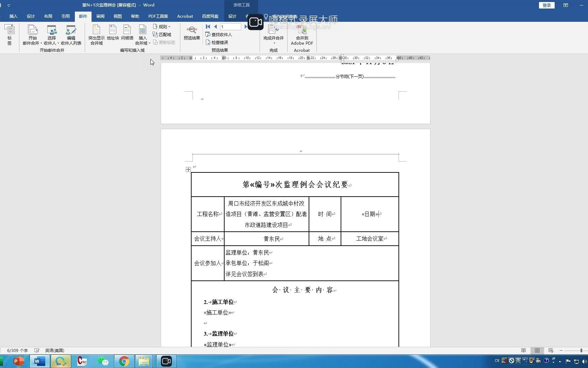Viewport: 588px width, 368px height.
Task: Open the 标签 labels dialog
Action: click(9, 34)
